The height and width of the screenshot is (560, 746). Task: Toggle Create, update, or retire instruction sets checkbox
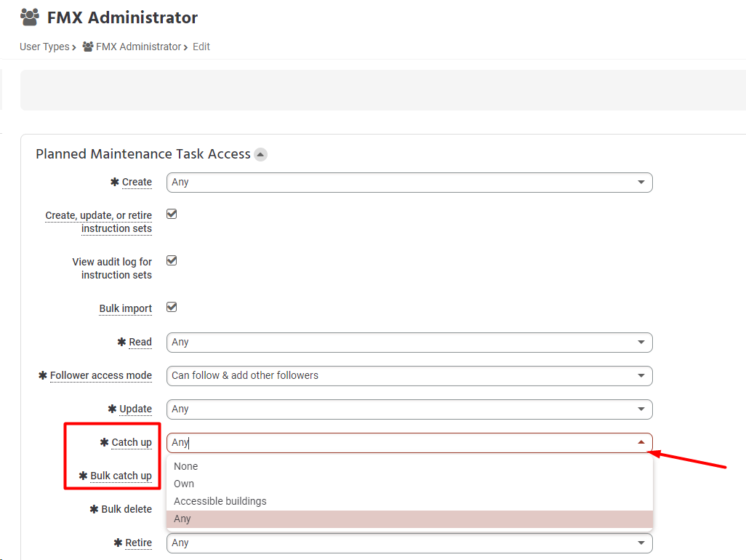click(x=172, y=214)
